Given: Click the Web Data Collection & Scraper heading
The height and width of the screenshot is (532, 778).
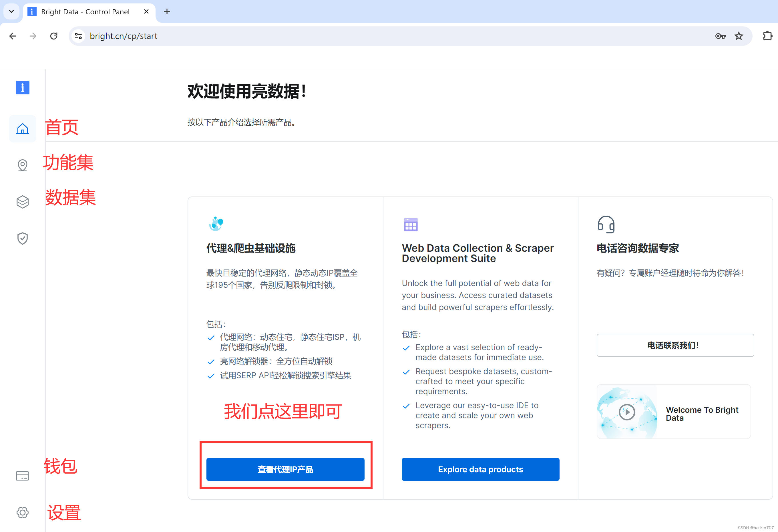Looking at the screenshot, I should pos(478,253).
